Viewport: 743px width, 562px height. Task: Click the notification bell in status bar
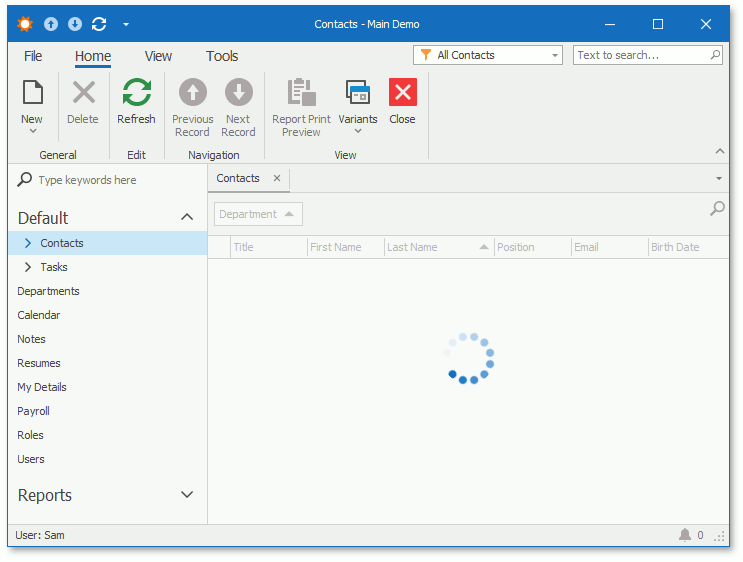click(684, 535)
